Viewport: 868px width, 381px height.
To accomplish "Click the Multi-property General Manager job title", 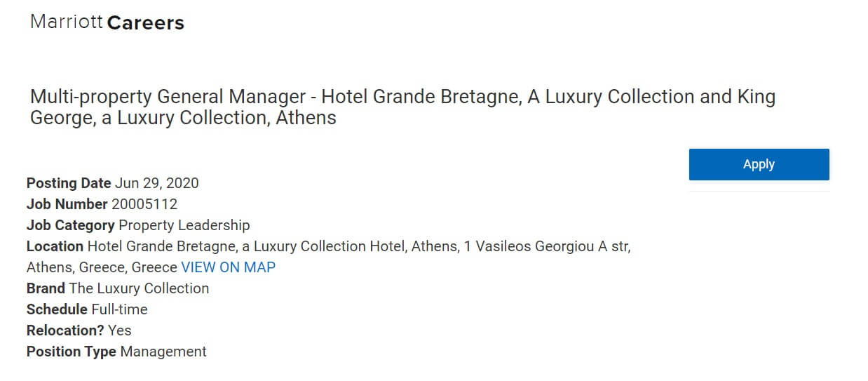I will [x=402, y=107].
